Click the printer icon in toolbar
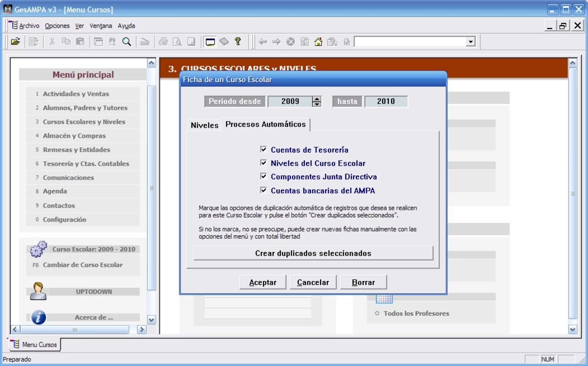Image resolution: width=588 pixels, height=366 pixels. 163,42
